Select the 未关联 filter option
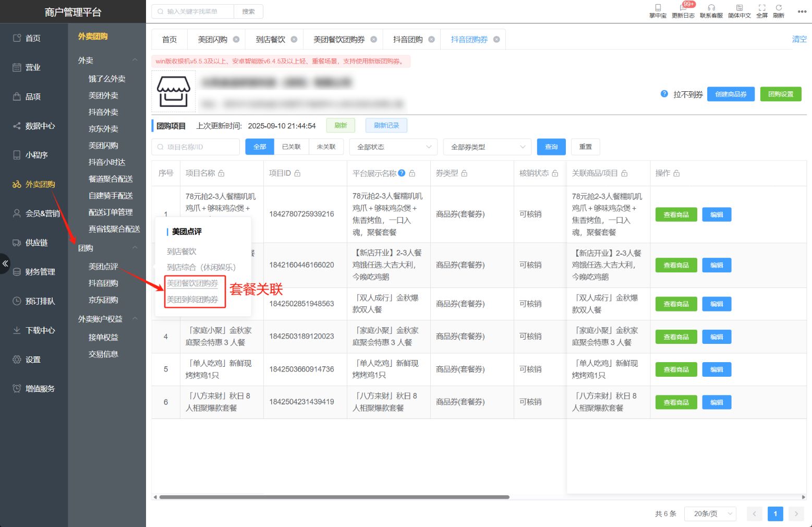This screenshot has width=812, height=527. tap(326, 147)
